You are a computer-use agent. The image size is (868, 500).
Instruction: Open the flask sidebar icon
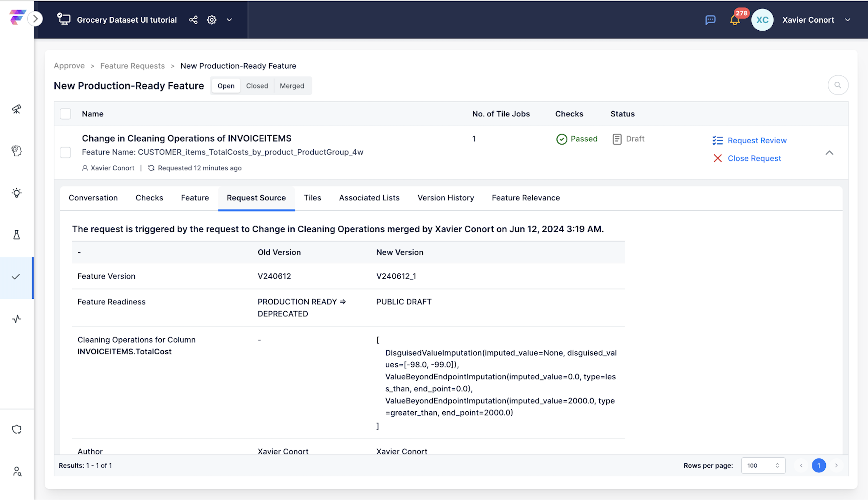[x=16, y=235]
